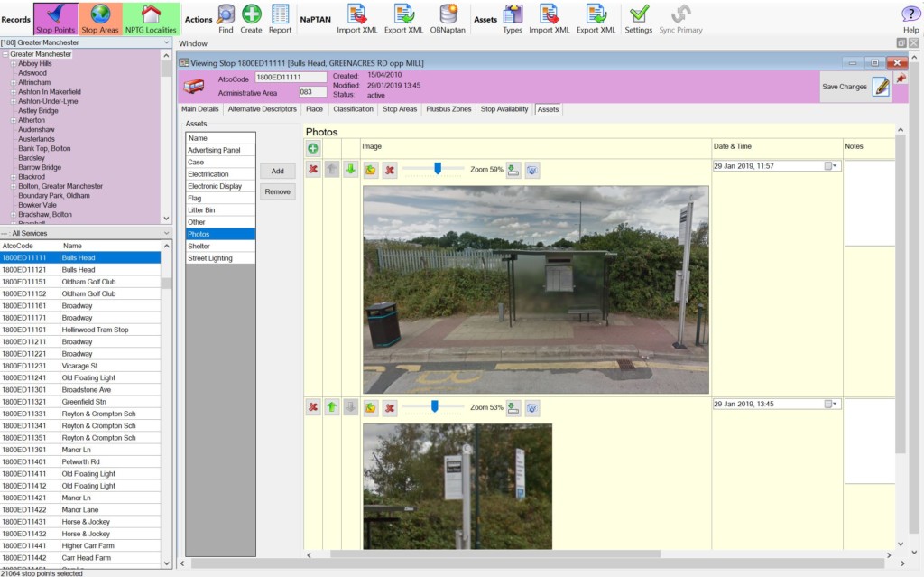This screenshot has width=924, height=577.
Task: Move first photo down with green arrow
Action: point(350,170)
